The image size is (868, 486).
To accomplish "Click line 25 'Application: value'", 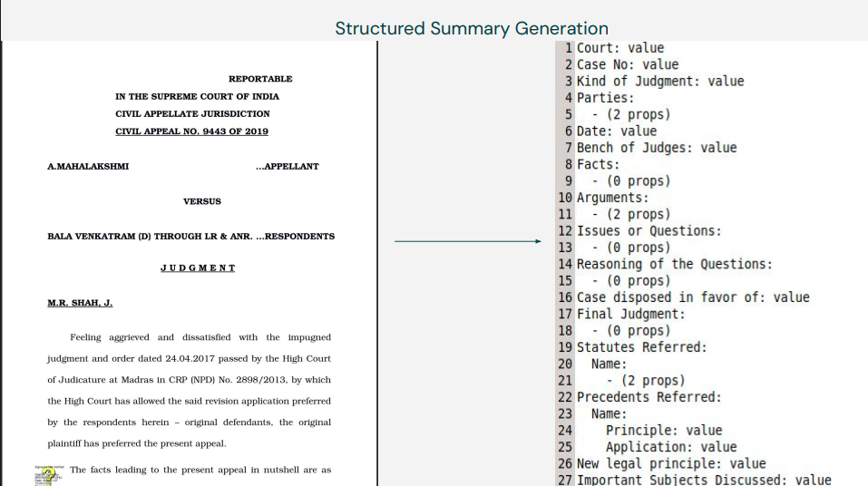I will pyautogui.click(x=671, y=447).
